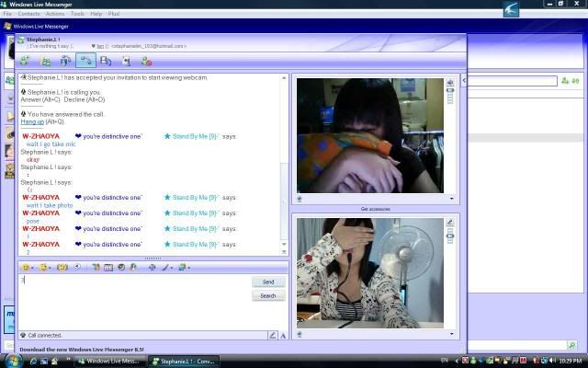Image resolution: width=588 pixels, height=368 pixels.
Task: Send a nudge with the nudge icon
Action: click(62, 268)
